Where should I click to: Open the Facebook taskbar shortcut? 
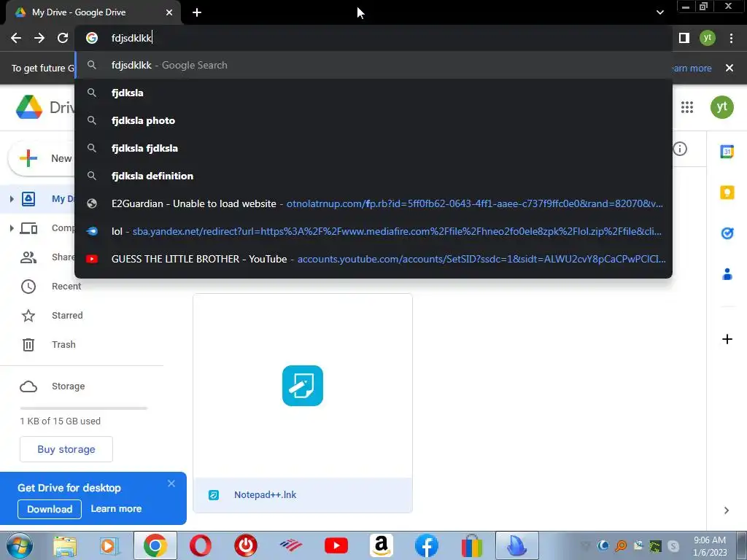pos(426,545)
